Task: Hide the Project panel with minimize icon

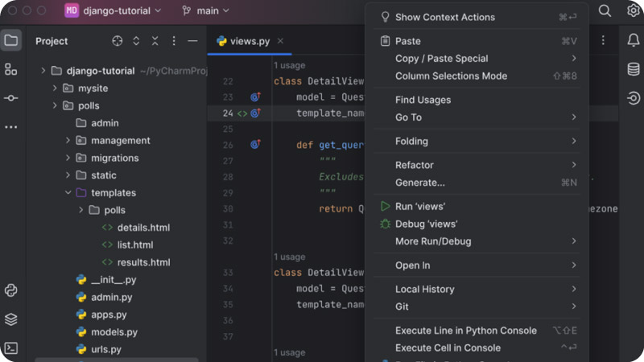Action: click(192, 41)
